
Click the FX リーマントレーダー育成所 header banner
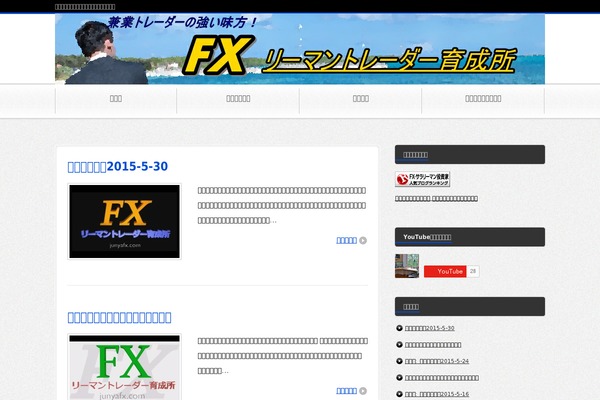coord(300,49)
